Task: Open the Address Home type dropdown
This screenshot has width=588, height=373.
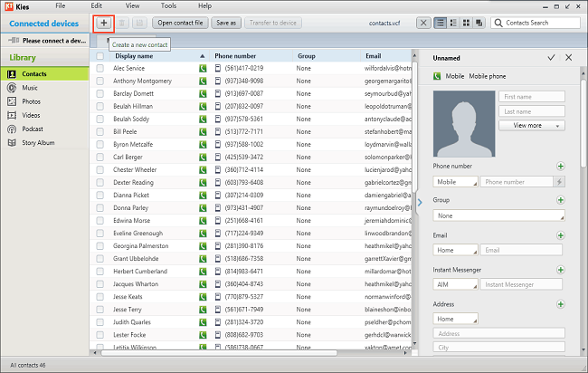Action: (455, 319)
